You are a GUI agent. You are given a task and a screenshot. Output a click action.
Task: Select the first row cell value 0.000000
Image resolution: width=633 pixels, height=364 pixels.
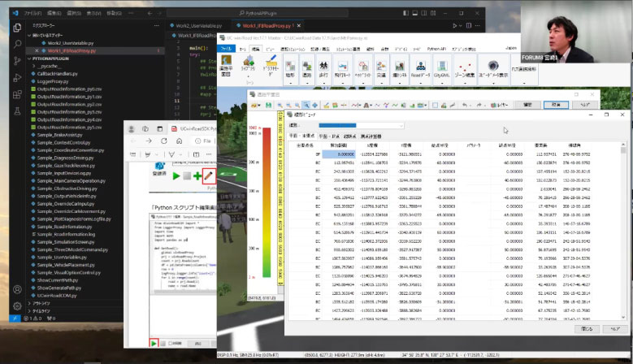click(x=340, y=153)
